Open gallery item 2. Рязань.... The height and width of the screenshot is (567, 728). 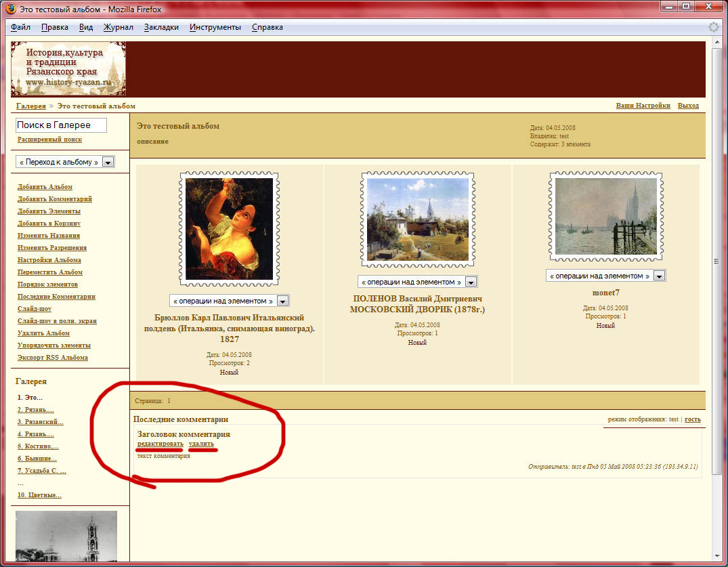click(36, 410)
